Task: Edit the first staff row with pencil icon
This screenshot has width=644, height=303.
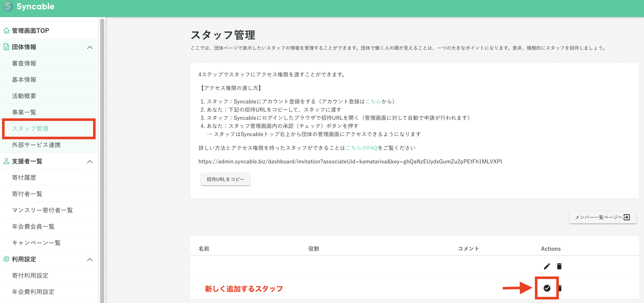Action: [547, 266]
